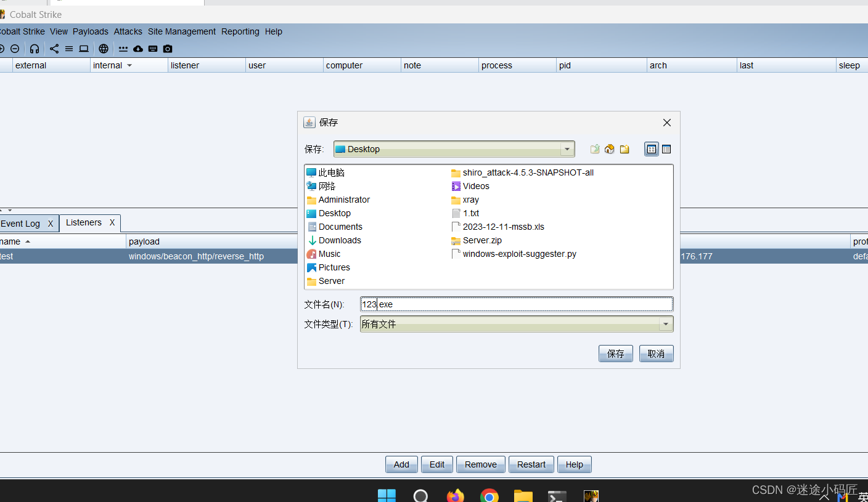Screen dimensions: 868x502
Task: Open Listeners via headphones toolbar icon
Action: (x=35, y=49)
